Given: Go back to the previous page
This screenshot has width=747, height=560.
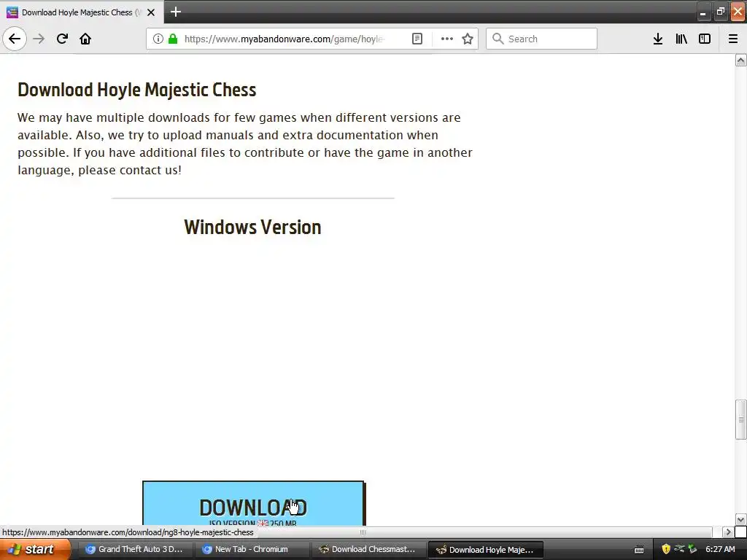Looking at the screenshot, I should [x=15, y=39].
